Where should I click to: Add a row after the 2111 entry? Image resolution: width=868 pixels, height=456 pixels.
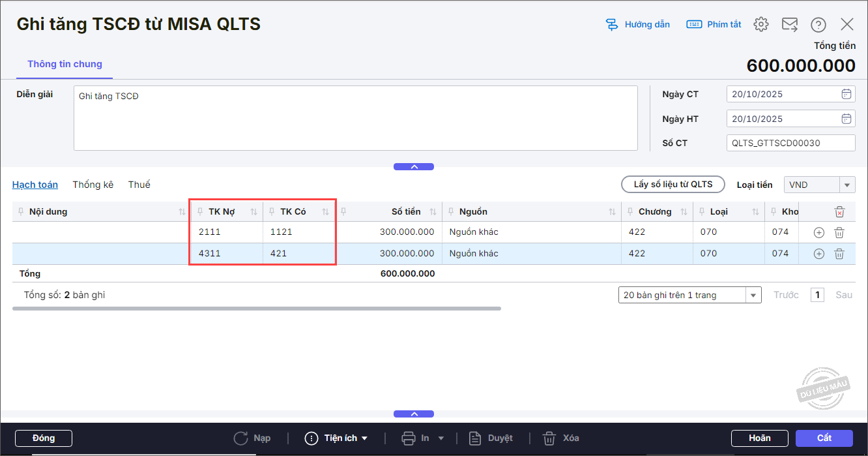point(819,232)
